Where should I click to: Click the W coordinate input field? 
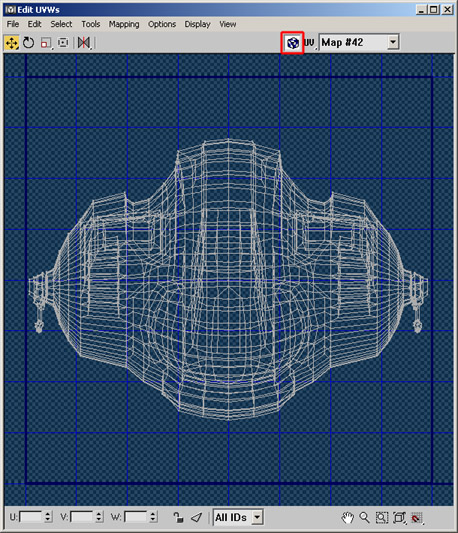(135, 517)
